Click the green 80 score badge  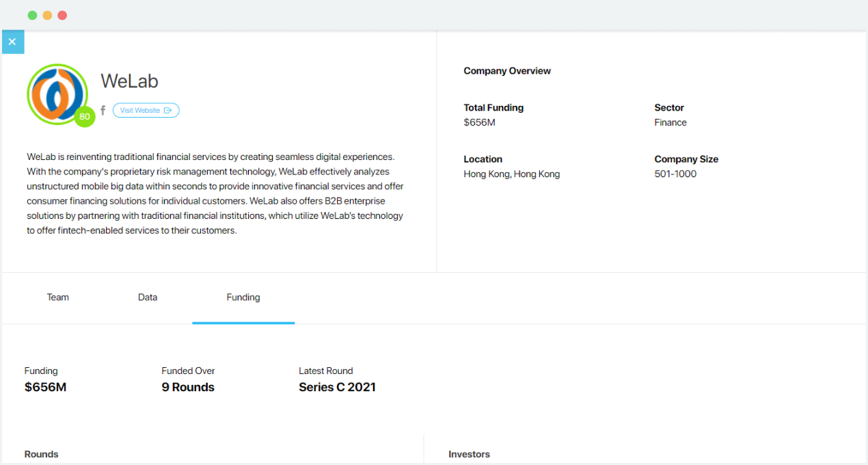85,117
